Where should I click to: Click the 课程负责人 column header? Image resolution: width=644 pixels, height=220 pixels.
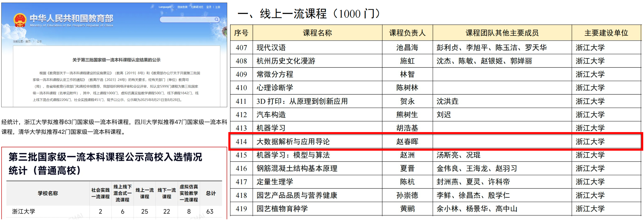click(x=407, y=33)
